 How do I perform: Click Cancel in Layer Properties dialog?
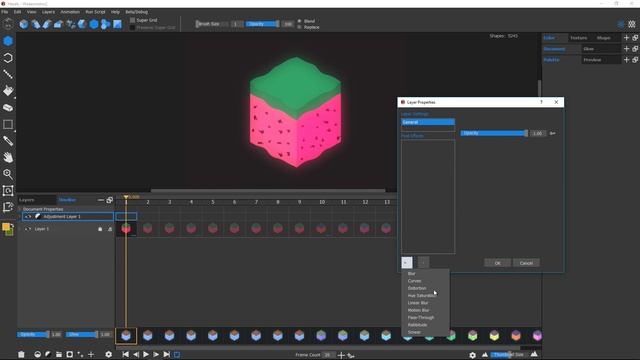(x=526, y=263)
